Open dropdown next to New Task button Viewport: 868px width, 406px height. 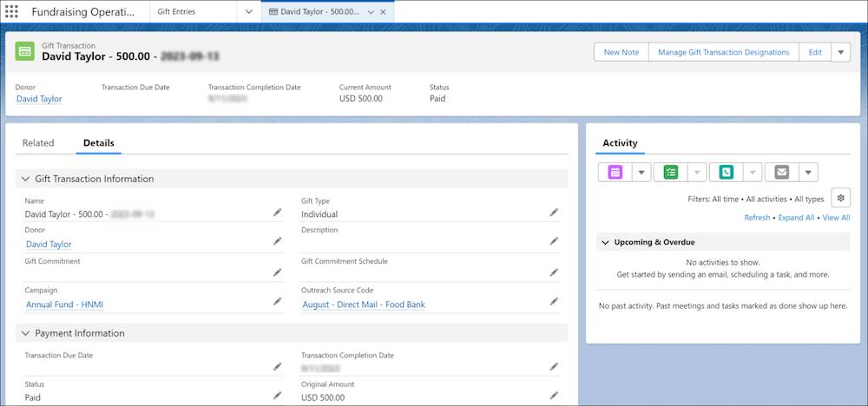(x=697, y=172)
